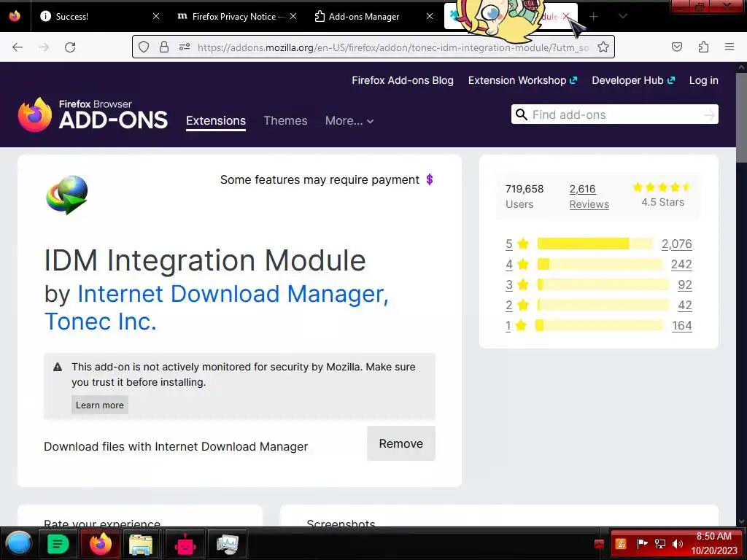Click the Action Center flag tray icon
Image resolution: width=747 pixels, height=560 pixels.
[642, 544]
